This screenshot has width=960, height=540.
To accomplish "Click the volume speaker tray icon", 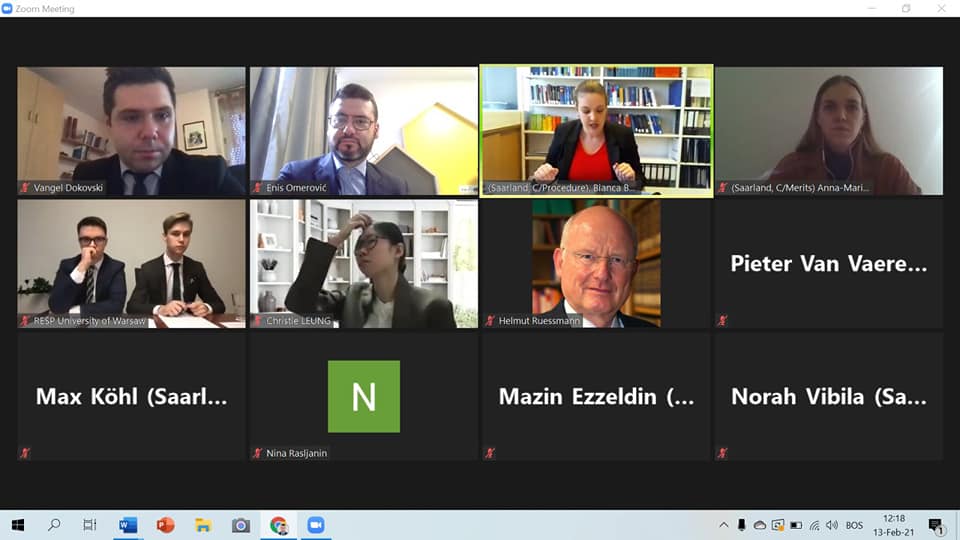I will 831,525.
